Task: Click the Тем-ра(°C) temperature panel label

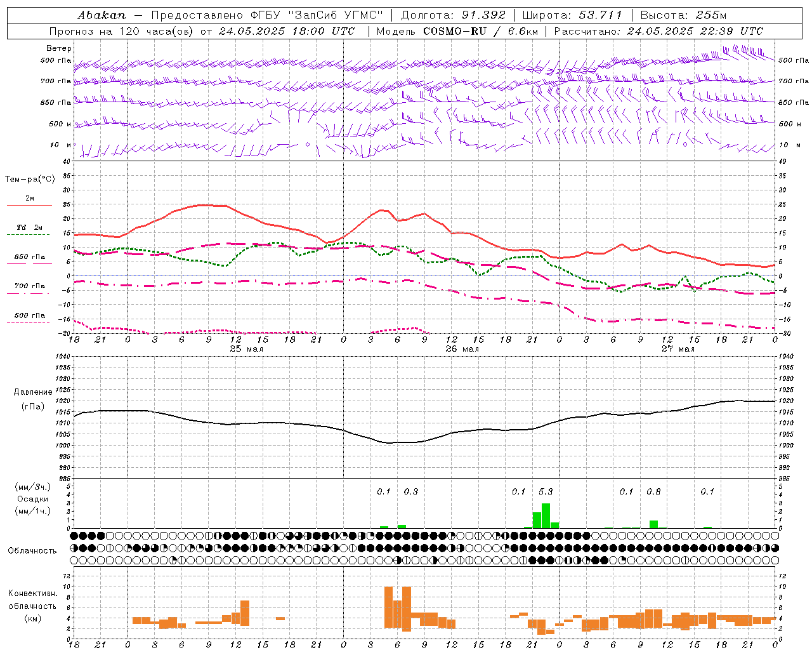Action: [30, 180]
